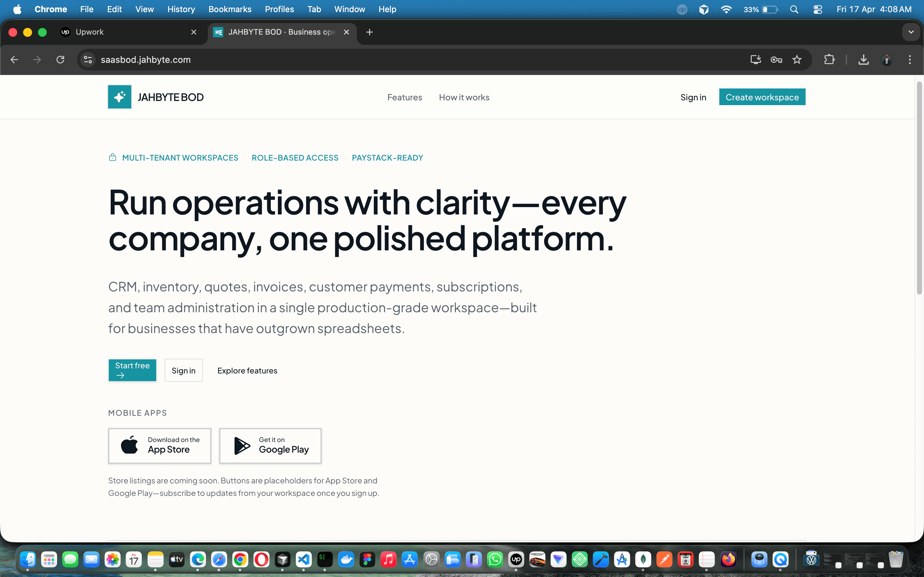The image size is (924, 577).
Task: Open the Downloads icon in the toolbar
Action: pos(864,60)
